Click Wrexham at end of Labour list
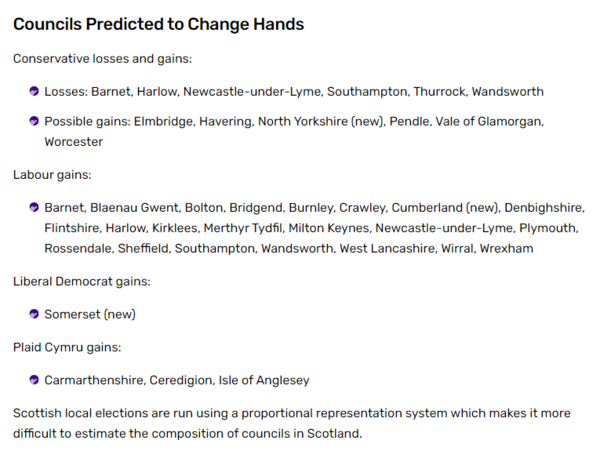 (x=506, y=249)
